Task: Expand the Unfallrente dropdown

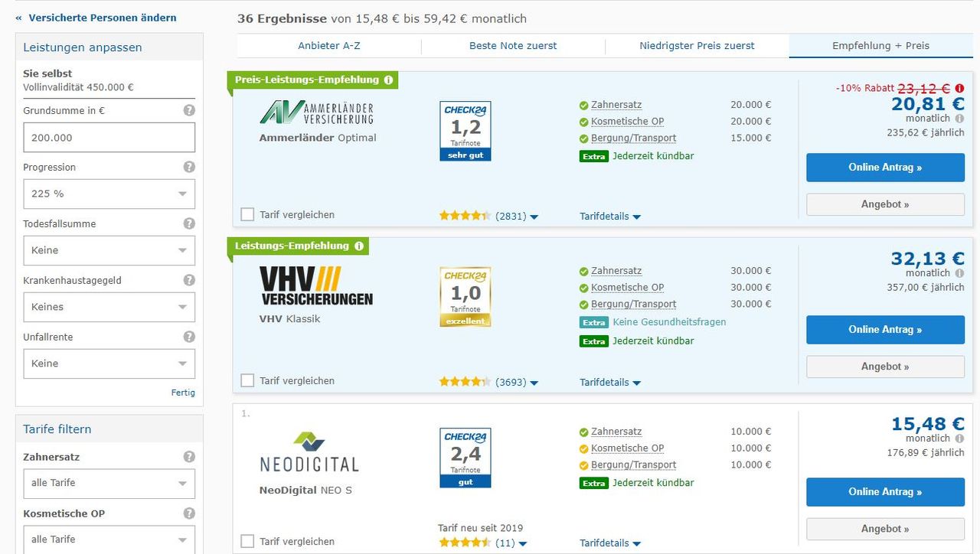Action: tap(109, 363)
